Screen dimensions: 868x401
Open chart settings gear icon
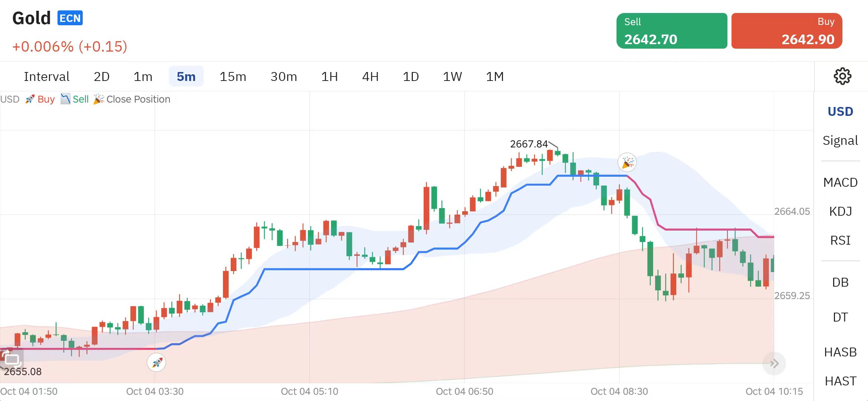(842, 76)
